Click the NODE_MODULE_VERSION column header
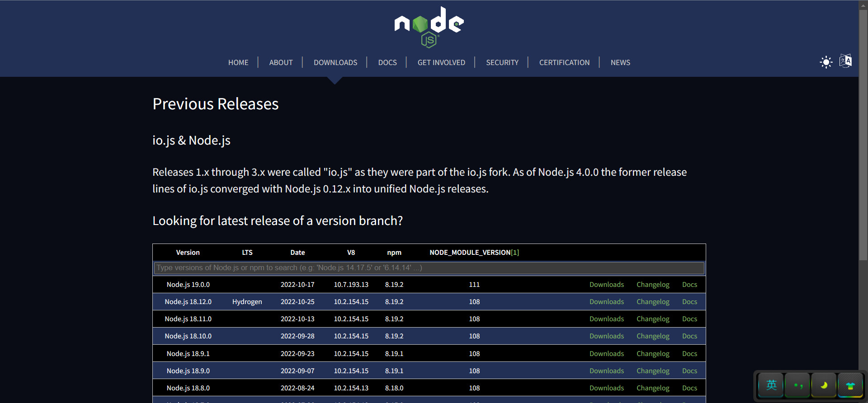Viewport: 868px width, 403px height. click(x=470, y=253)
